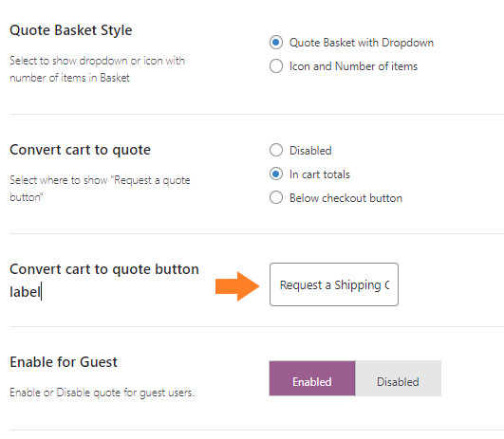This screenshot has width=504, height=439.
Task: Click the 'Below checkout button' label text
Action: 345,198
